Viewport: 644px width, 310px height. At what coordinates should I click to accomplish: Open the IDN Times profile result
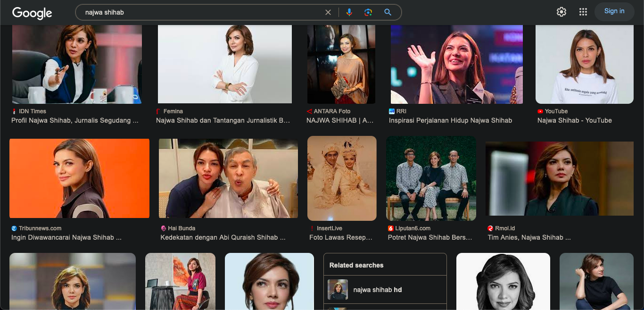click(75, 120)
